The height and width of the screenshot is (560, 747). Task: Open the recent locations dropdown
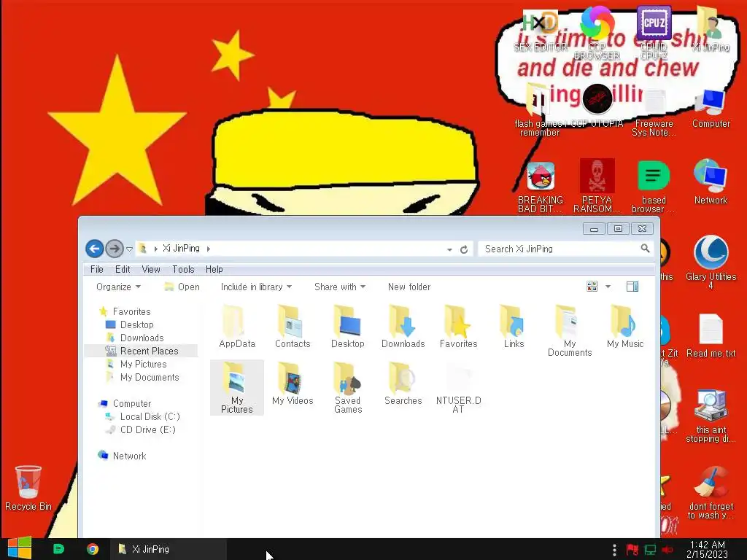pos(129,249)
